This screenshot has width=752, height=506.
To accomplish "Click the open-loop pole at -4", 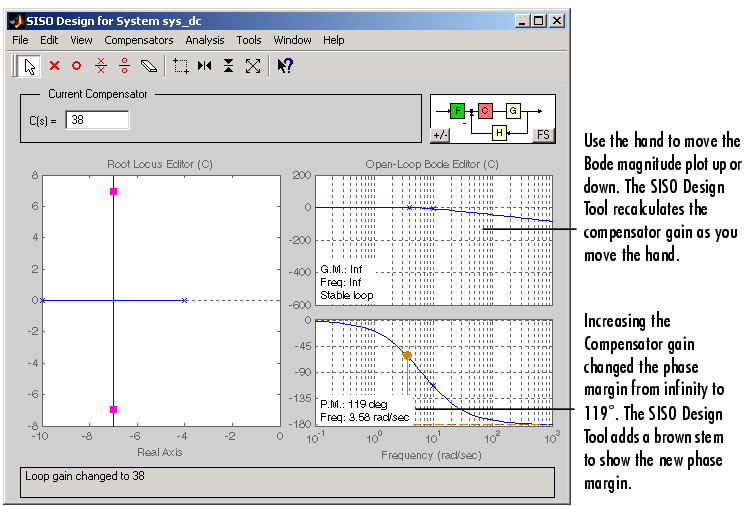I will click(184, 300).
